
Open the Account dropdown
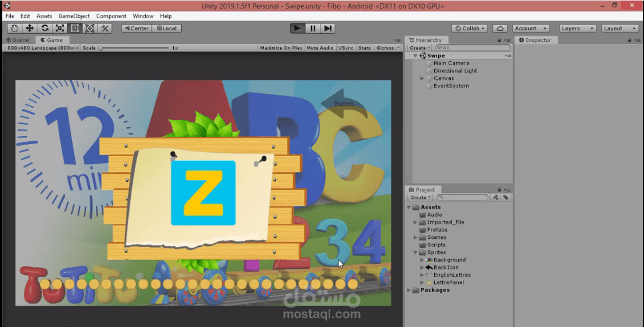[531, 29]
